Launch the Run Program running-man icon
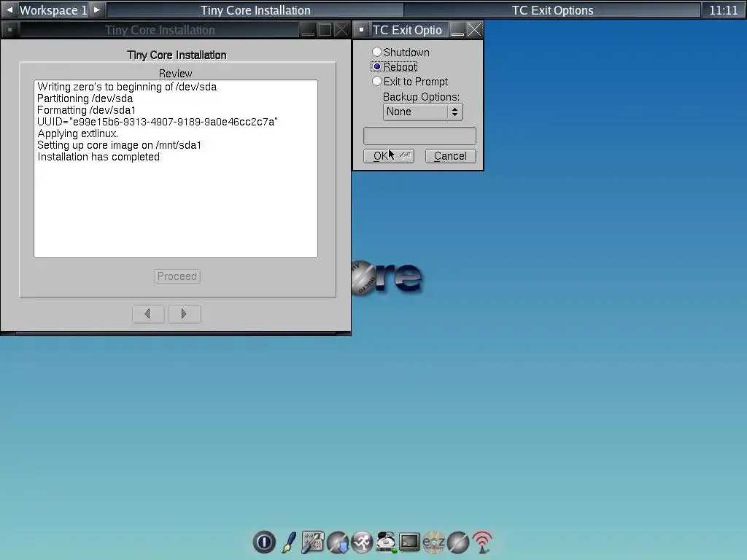747x560 pixels. tap(362, 542)
